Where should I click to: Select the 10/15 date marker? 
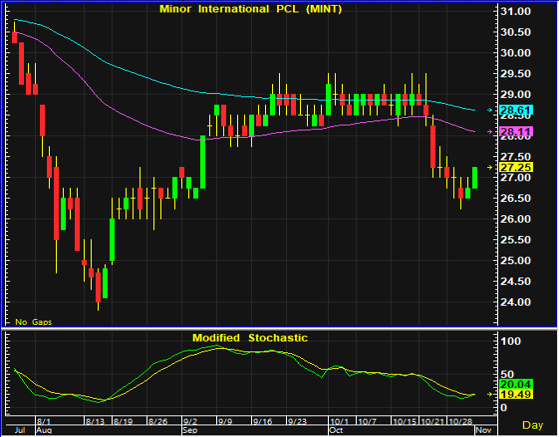point(404,421)
